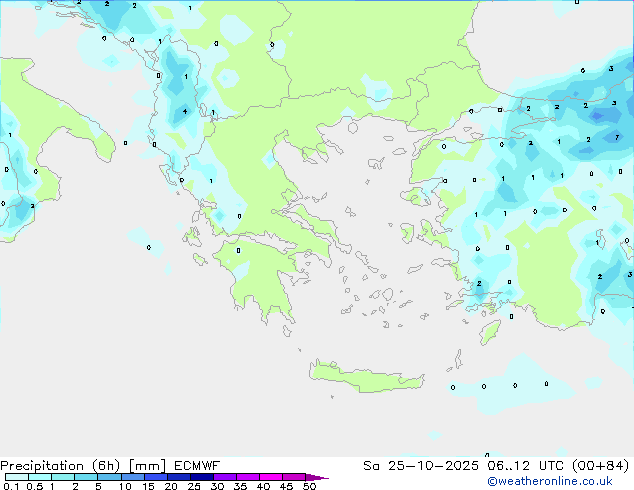Pick the legend swatch between 35 and 40

[247, 477]
